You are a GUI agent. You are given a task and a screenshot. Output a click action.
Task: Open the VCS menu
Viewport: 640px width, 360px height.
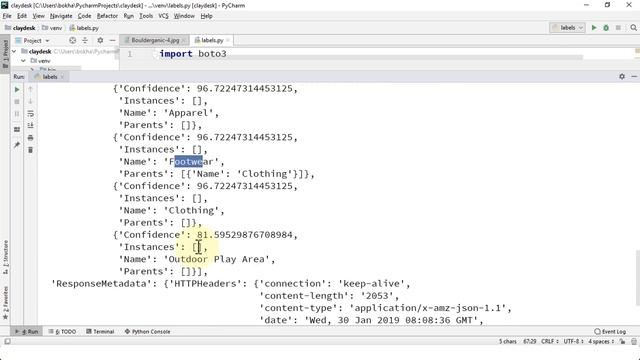coord(163,16)
